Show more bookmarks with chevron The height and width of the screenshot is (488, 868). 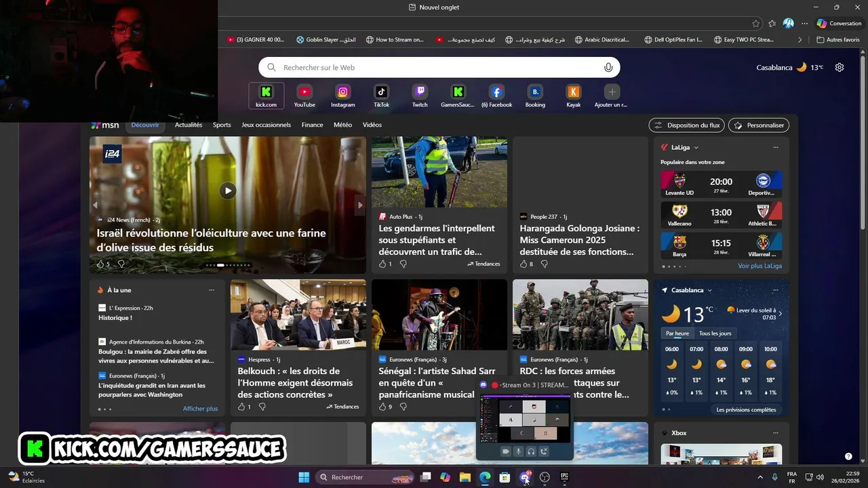click(x=800, y=40)
